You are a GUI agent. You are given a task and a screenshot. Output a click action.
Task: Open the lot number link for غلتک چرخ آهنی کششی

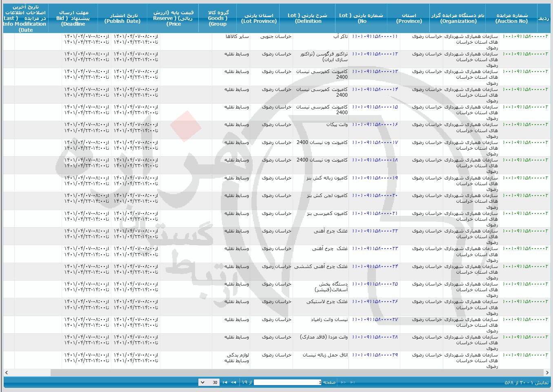[x=375, y=266]
